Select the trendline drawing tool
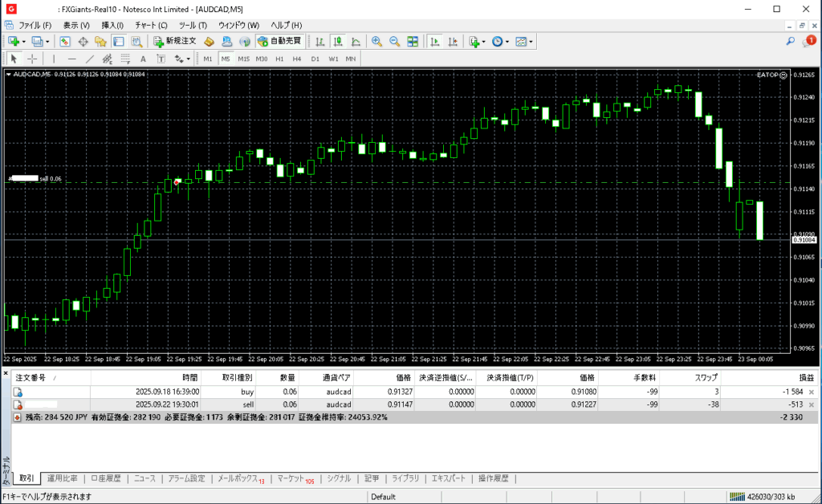 (x=90, y=59)
